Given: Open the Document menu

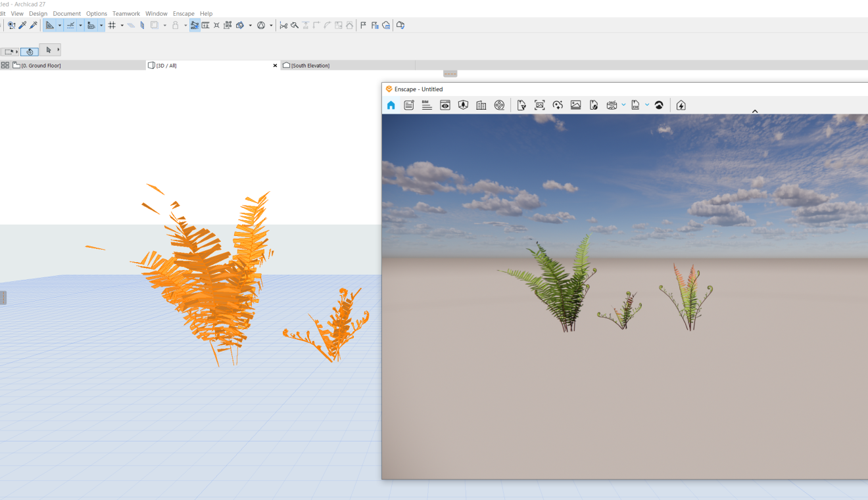Looking at the screenshot, I should [67, 13].
